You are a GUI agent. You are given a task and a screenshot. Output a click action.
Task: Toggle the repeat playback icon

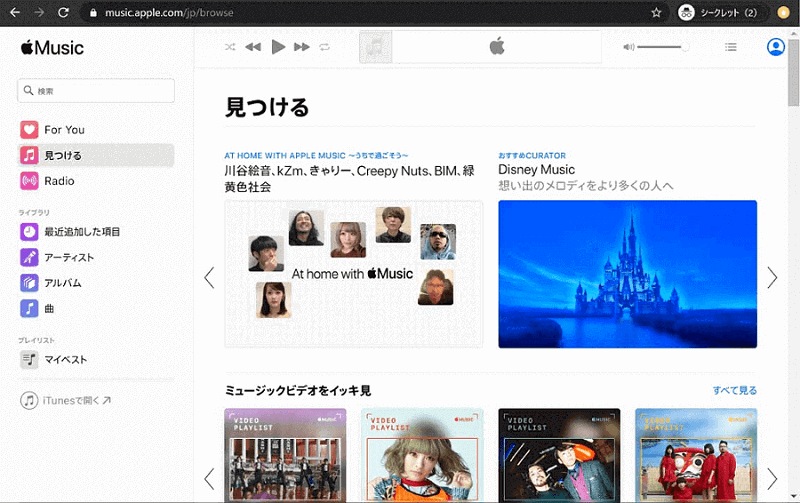click(x=324, y=47)
